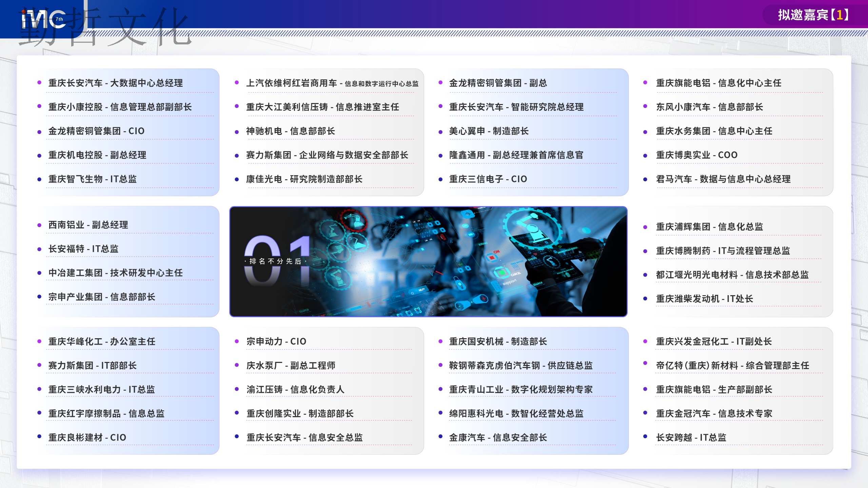Click 重庆国安机械 - 制造部长
This screenshot has width=868, height=488.
coord(498,342)
